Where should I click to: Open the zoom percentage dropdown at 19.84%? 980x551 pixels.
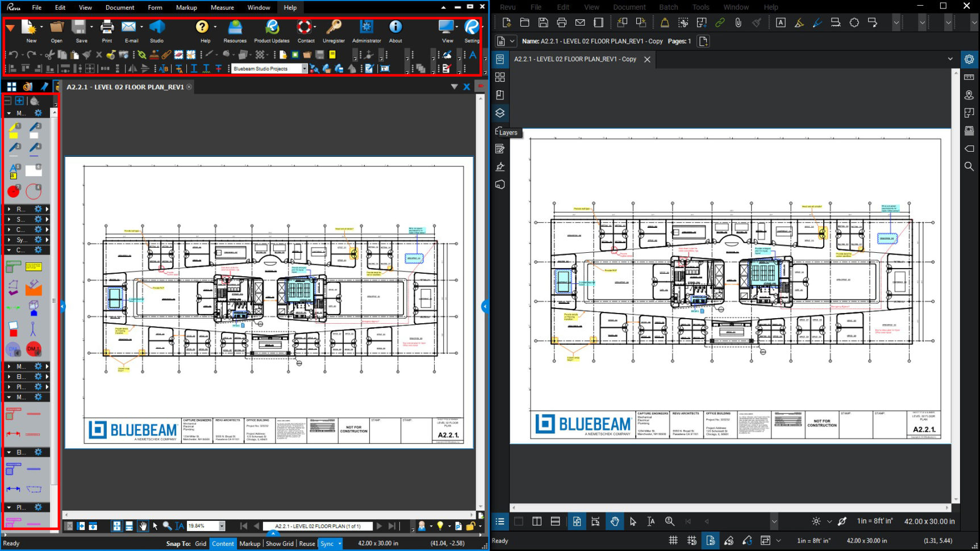222,527
